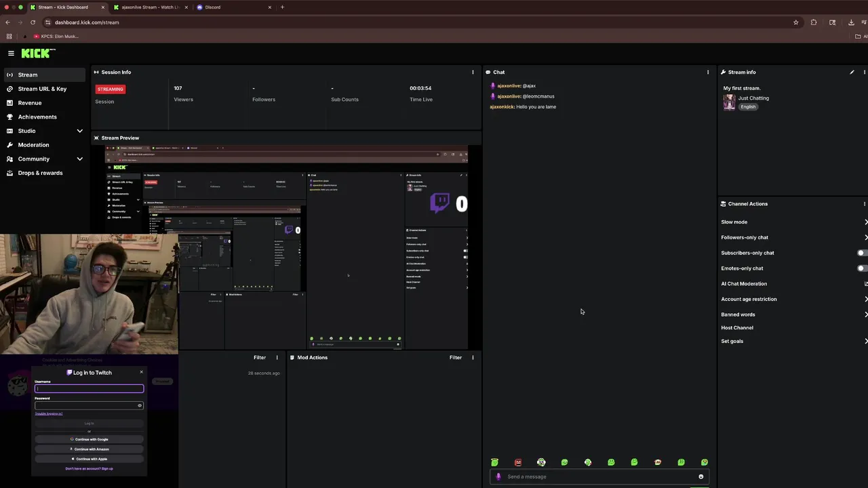Open Banned words settings
Image resolution: width=868 pixels, height=488 pixels.
[793, 314]
